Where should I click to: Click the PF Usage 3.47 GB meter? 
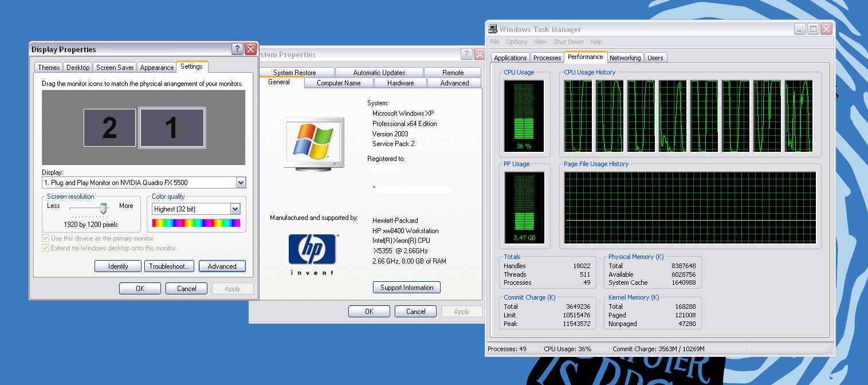pos(524,208)
